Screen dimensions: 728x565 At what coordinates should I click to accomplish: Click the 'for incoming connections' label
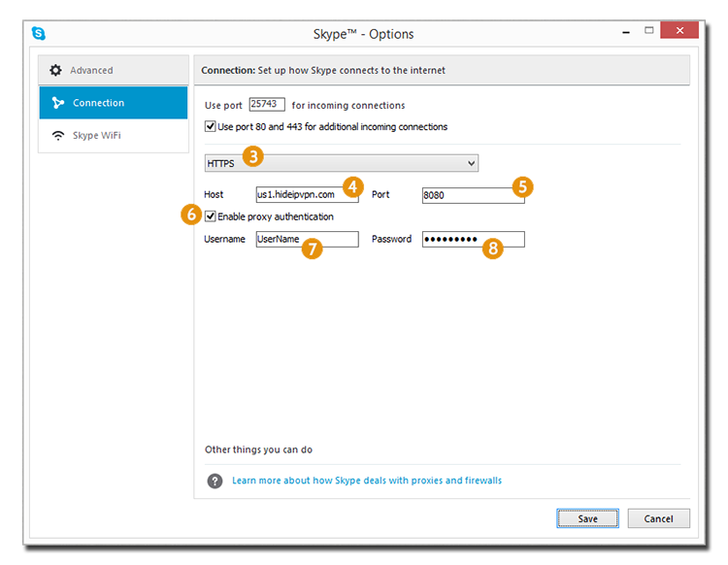tap(348, 106)
